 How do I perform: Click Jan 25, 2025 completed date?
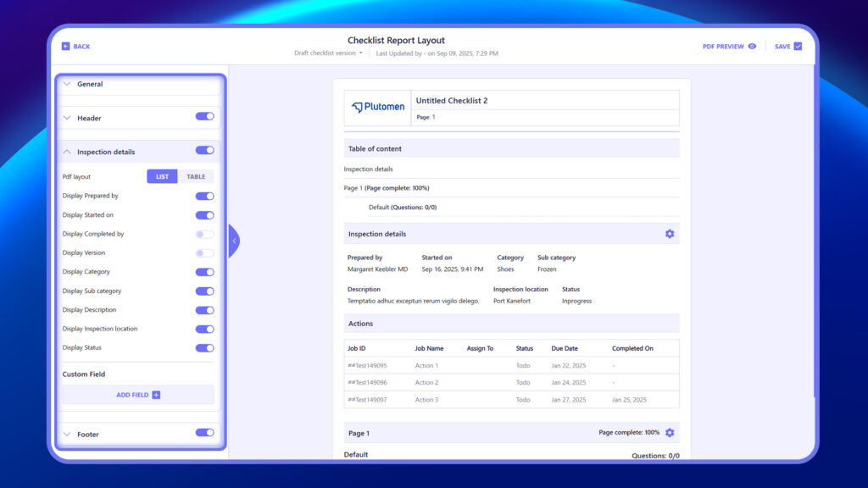click(629, 400)
